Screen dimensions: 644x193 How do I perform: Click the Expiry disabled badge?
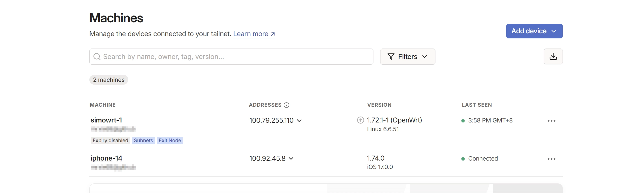point(110,141)
